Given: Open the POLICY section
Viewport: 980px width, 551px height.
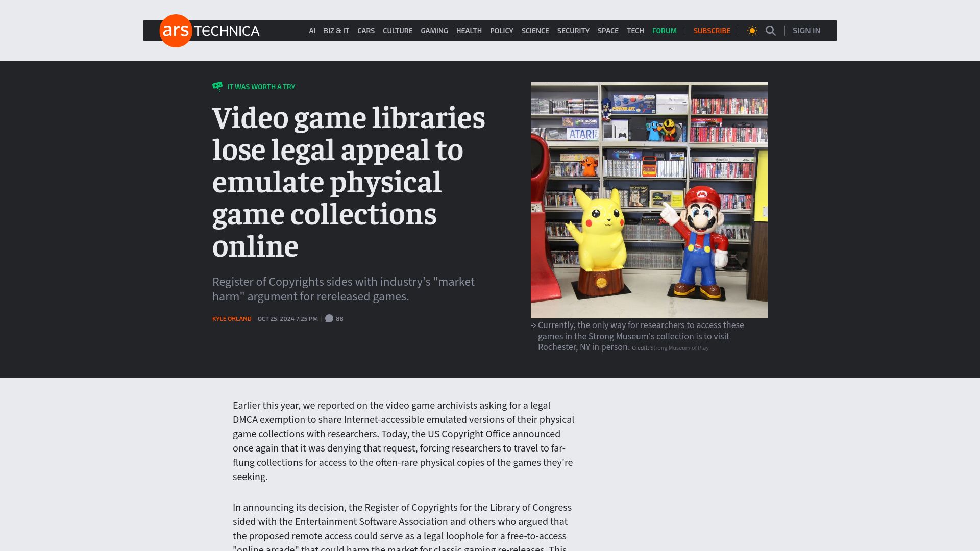Looking at the screenshot, I should click(502, 31).
